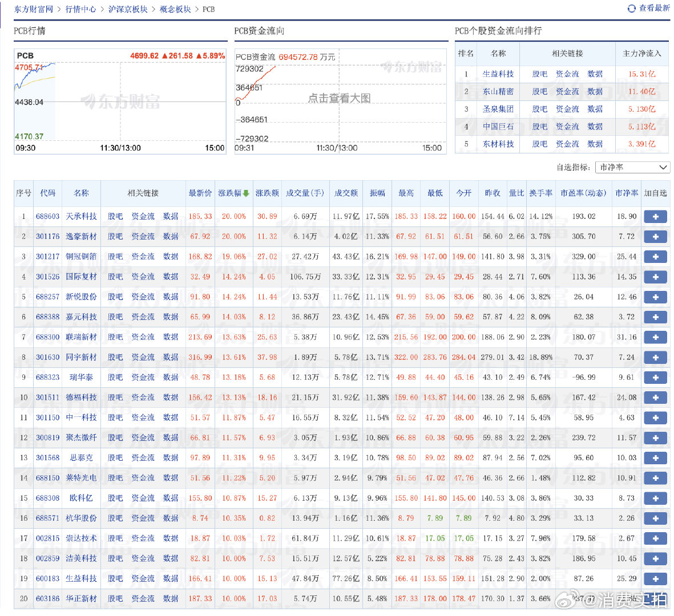The width and height of the screenshot is (674, 616).
Task: Open the PCB price chart thumbnail
Action: coord(120,102)
